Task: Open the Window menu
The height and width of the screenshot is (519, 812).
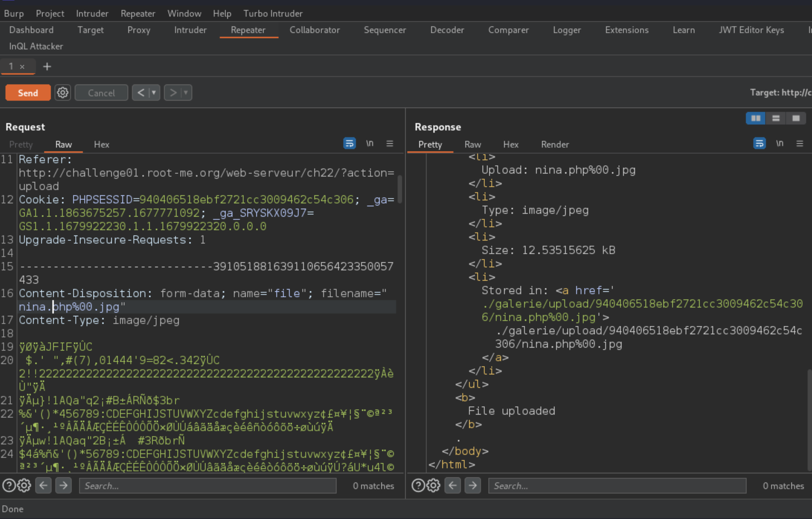Action: pos(184,13)
